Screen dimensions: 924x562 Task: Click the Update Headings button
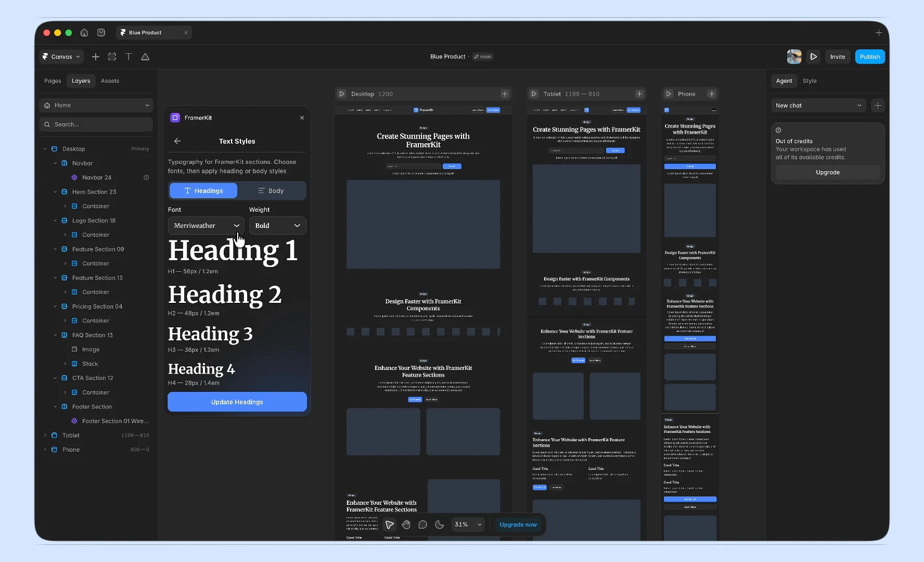pyautogui.click(x=237, y=402)
